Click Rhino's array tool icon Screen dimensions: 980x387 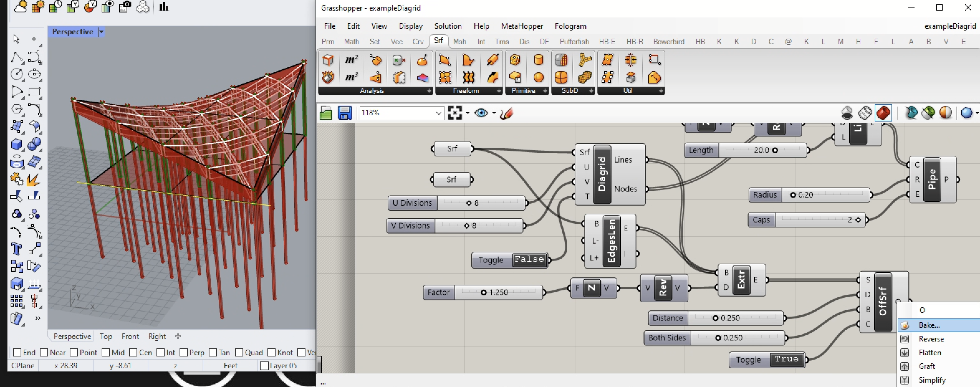16,301
